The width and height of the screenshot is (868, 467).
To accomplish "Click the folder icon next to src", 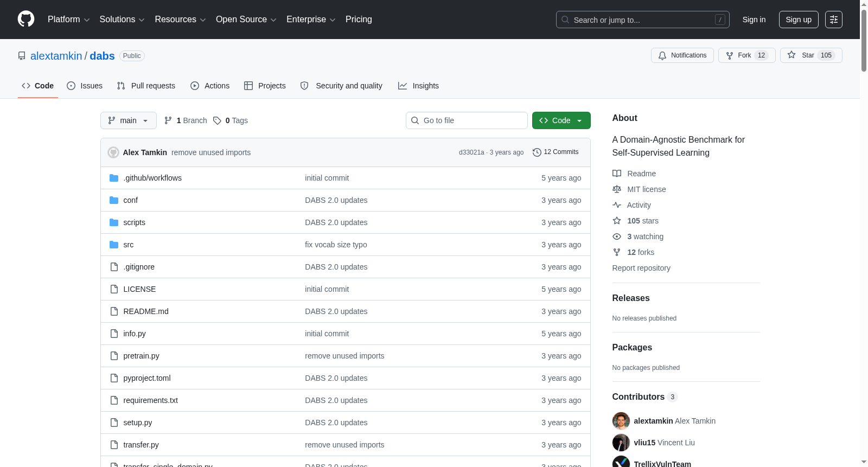I will tap(114, 245).
